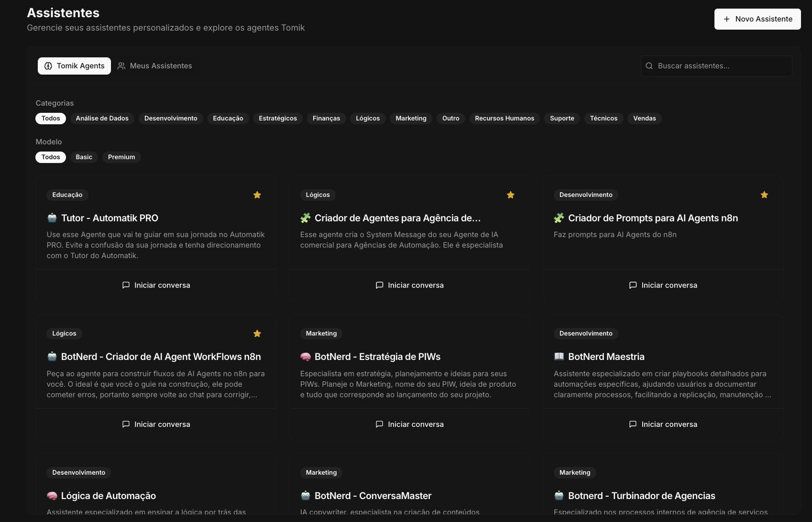812x522 pixels.
Task: Click the robot icon of BotNerd - Criador de AI Agent WorkFlows
Action: [x=52, y=357]
